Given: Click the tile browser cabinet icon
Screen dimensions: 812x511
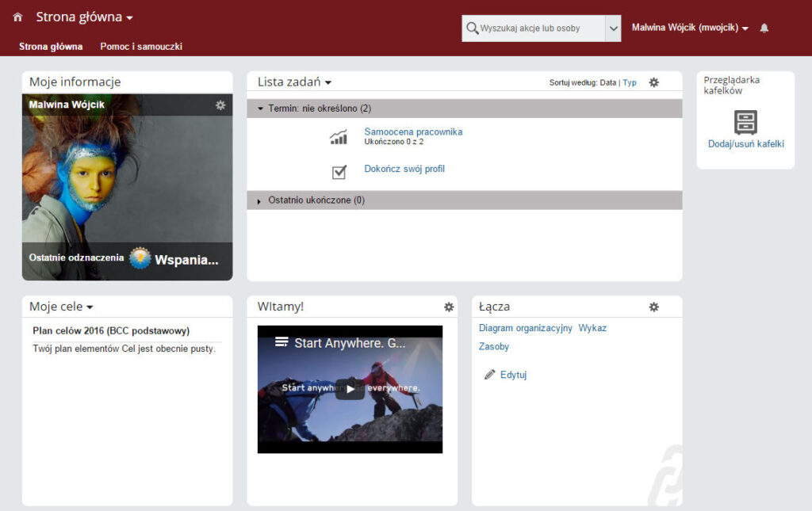Looking at the screenshot, I should pos(745,122).
